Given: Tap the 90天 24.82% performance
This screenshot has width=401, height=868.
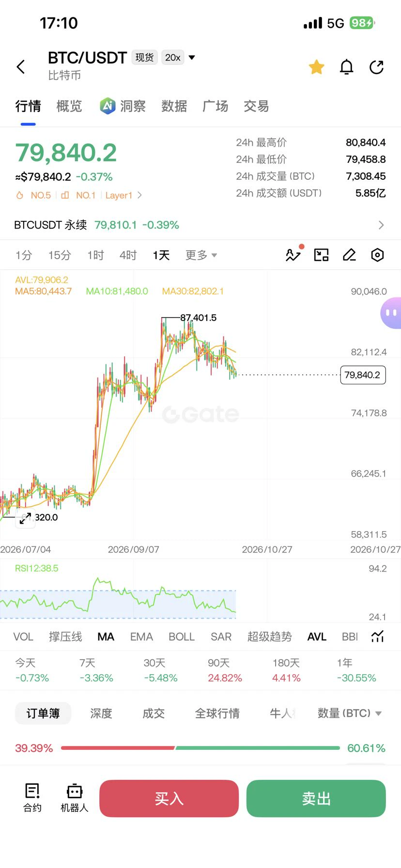Looking at the screenshot, I should (225, 670).
